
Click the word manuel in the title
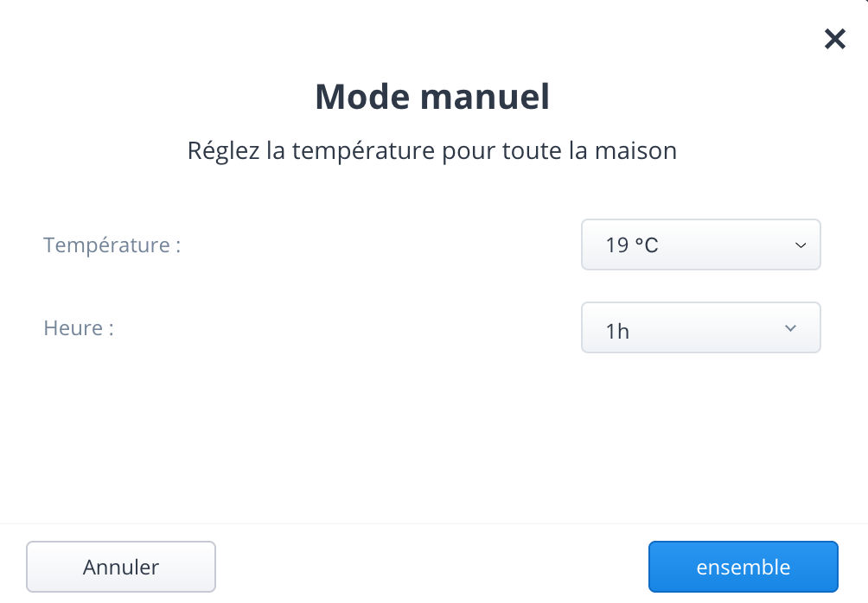point(485,97)
